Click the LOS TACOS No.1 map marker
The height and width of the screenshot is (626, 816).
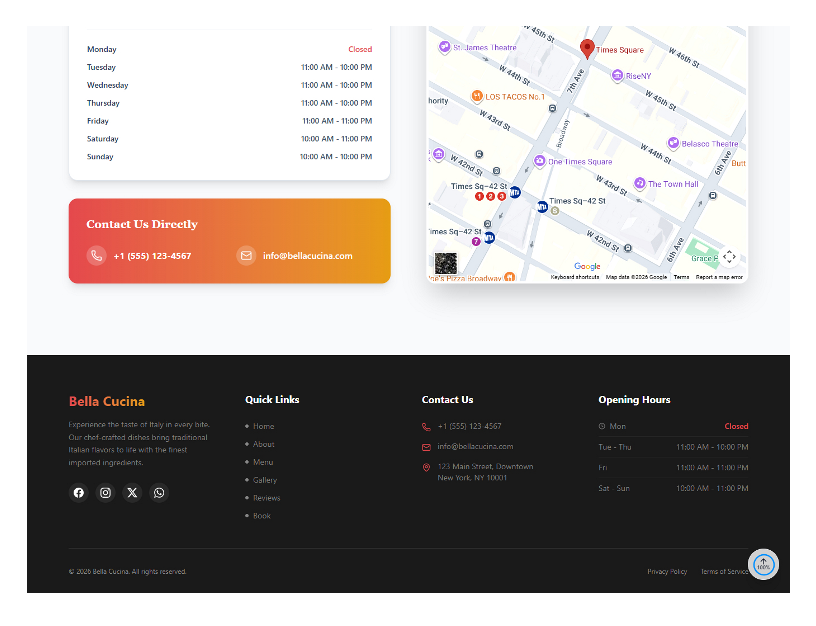click(x=477, y=96)
